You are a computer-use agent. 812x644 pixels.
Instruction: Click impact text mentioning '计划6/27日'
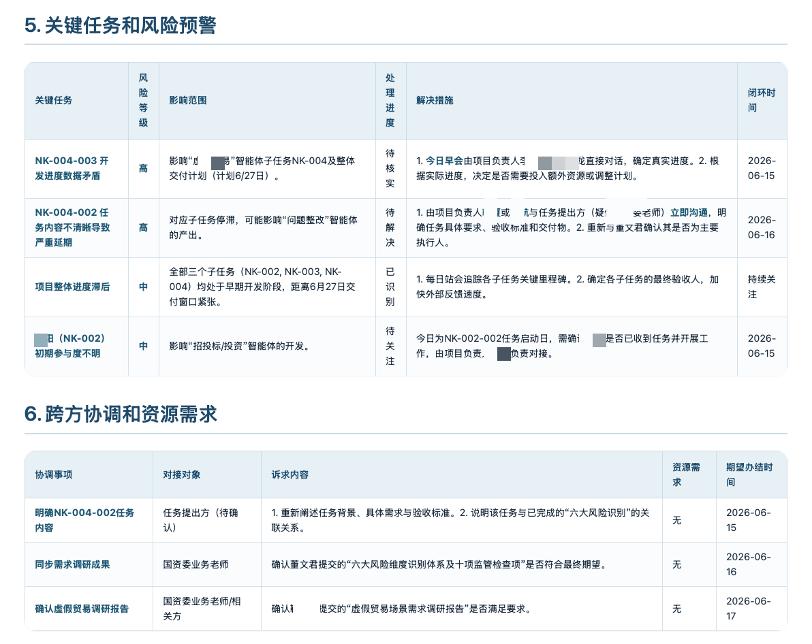coord(262,168)
